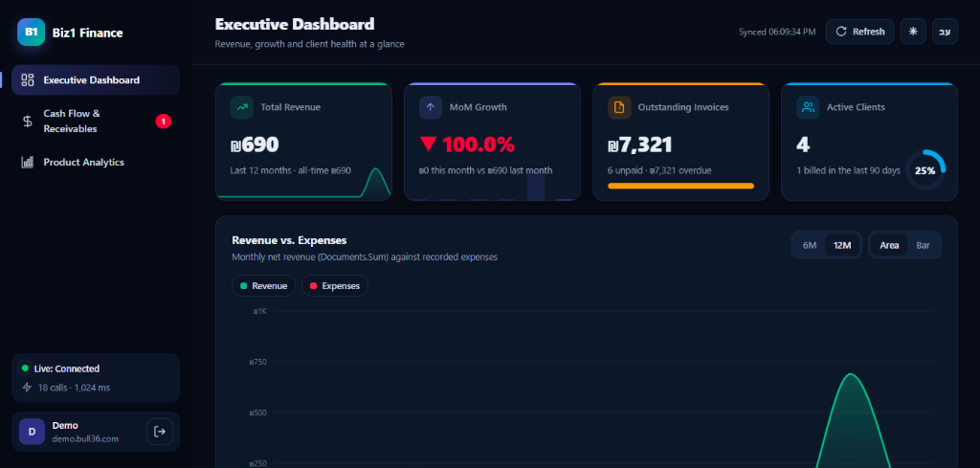Click the Active Clients people icon
Image resolution: width=980 pixels, height=468 pixels.
[808, 107]
